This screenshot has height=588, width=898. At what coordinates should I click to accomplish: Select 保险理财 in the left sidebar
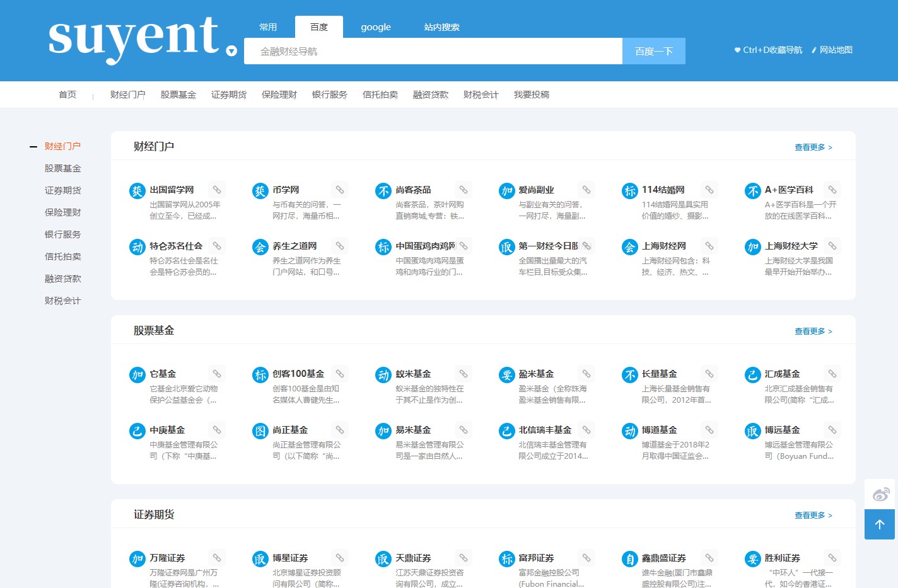click(62, 212)
